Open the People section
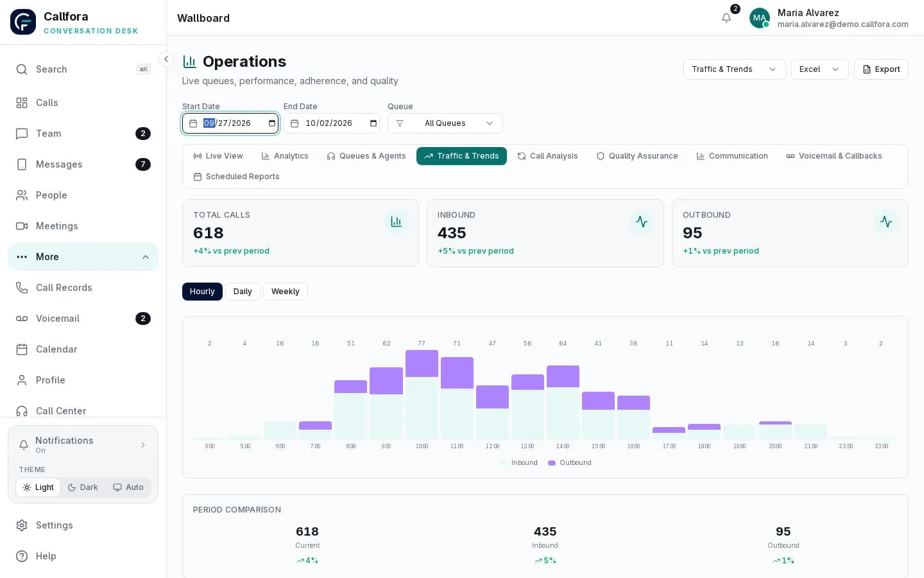The height and width of the screenshot is (578, 924). click(83, 195)
